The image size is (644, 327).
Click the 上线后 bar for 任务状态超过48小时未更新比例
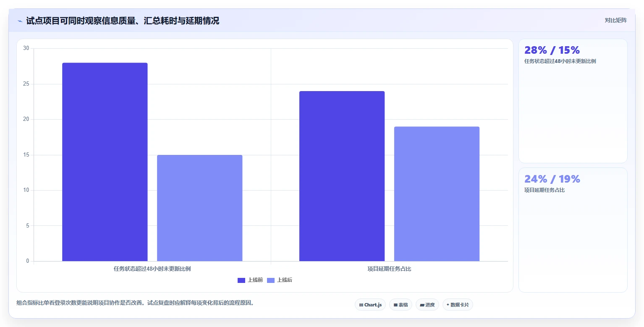[x=200, y=208]
